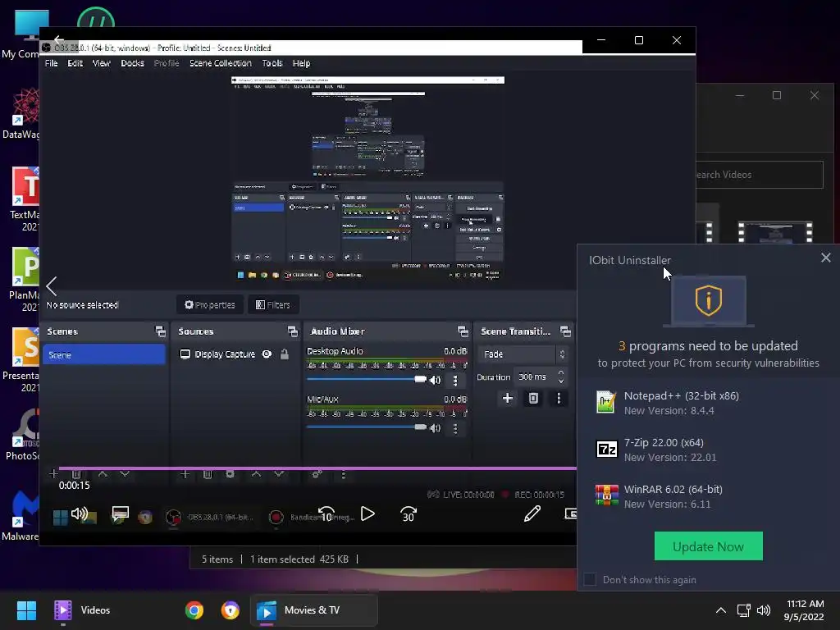The image size is (840, 630).
Task: Select the Notepad++ update entry
Action: [708, 403]
